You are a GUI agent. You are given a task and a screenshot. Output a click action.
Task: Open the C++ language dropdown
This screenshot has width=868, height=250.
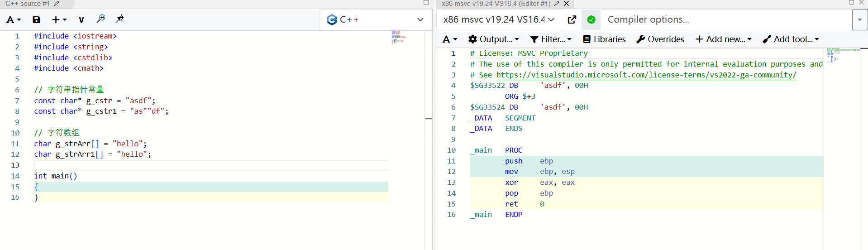375,19
